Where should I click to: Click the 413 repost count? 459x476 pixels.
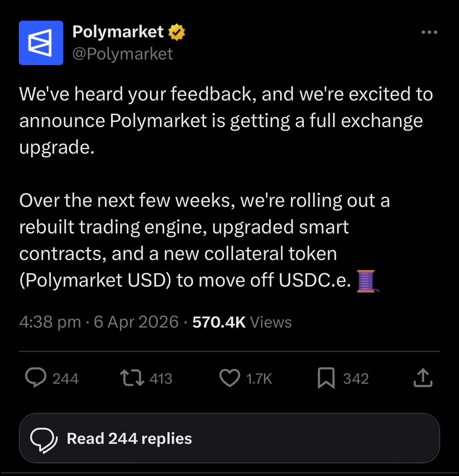click(x=161, y=379)
